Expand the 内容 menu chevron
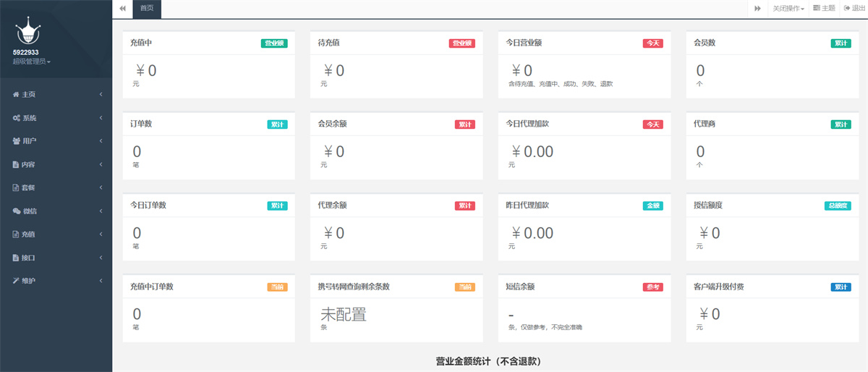 101,165
